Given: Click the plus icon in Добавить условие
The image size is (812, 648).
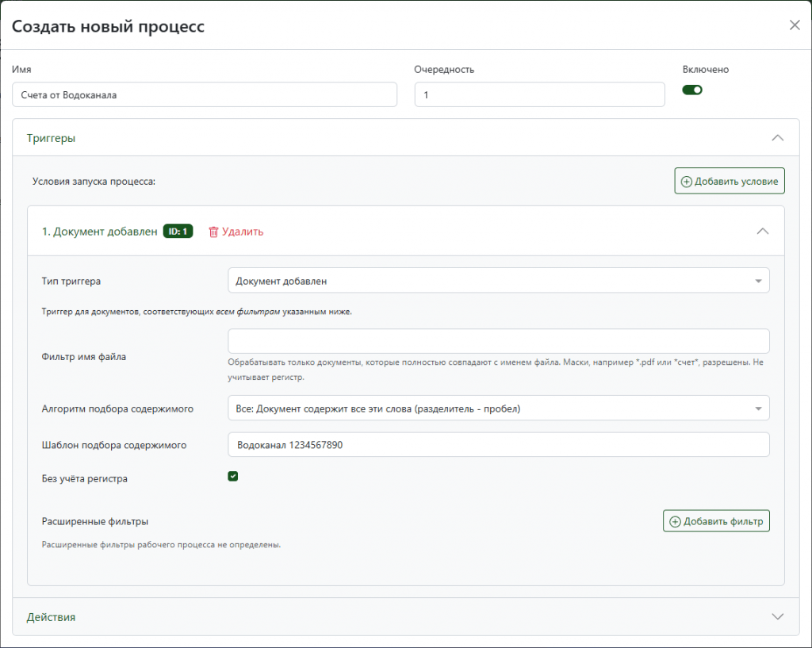Looking at the screenshot, I should [x=685, y=181].
